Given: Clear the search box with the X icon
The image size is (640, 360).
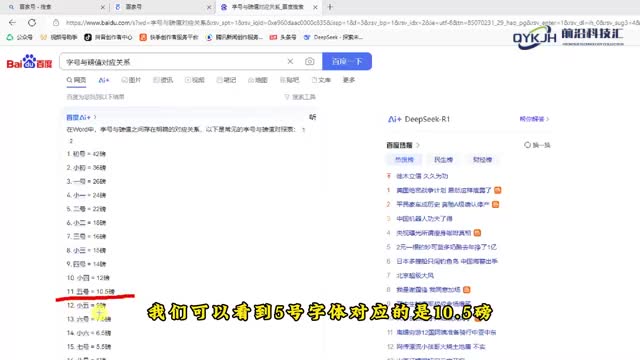Looking at the screenshot, I should 290,61.
